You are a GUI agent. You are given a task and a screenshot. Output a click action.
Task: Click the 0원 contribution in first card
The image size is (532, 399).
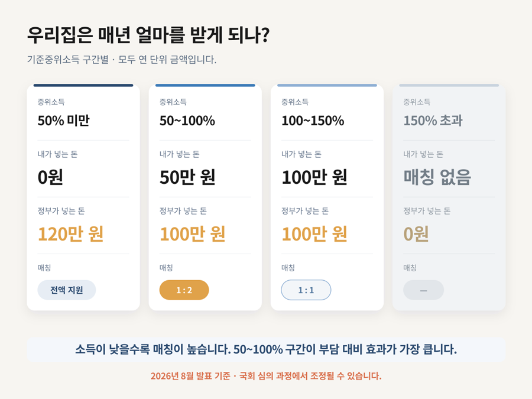coord(50,177)
